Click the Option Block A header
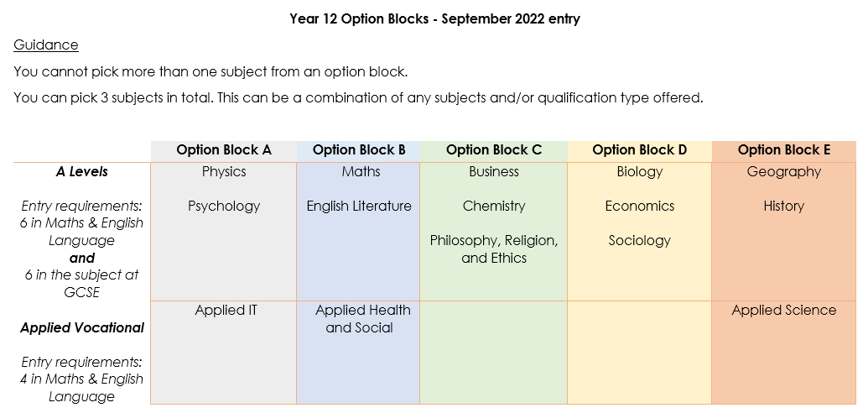Viewport: 868px width, 413px height. pyautogui.click(x=224, y=150)
